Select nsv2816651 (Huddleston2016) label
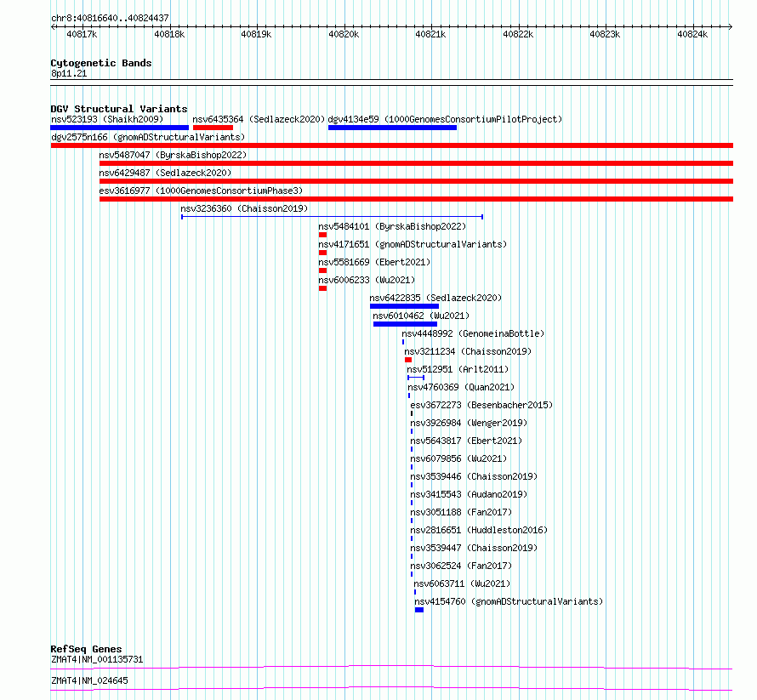Image resolution: width=757 pixels, height=700 pixels. pyautogui.click(x=479, y=530)
